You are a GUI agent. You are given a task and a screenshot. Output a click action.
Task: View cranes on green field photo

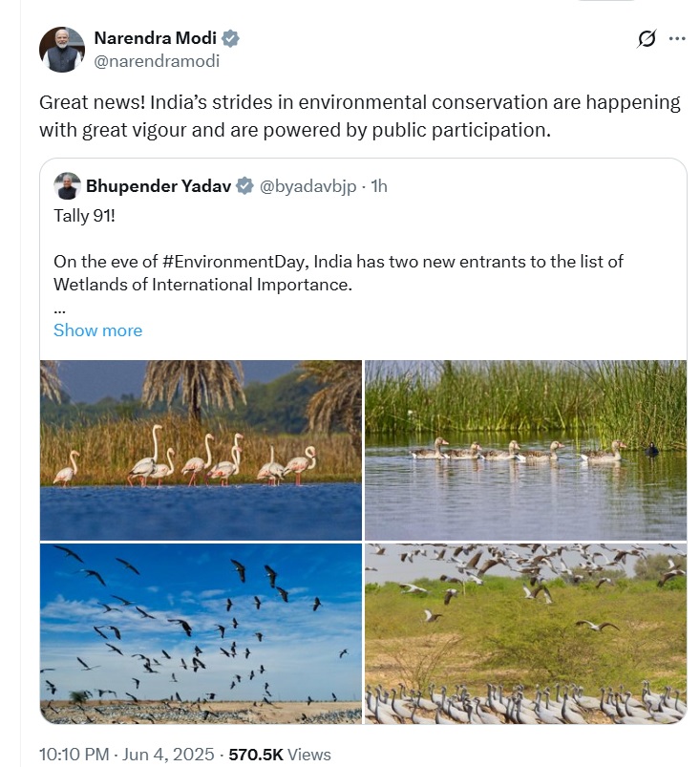[525, 633]
